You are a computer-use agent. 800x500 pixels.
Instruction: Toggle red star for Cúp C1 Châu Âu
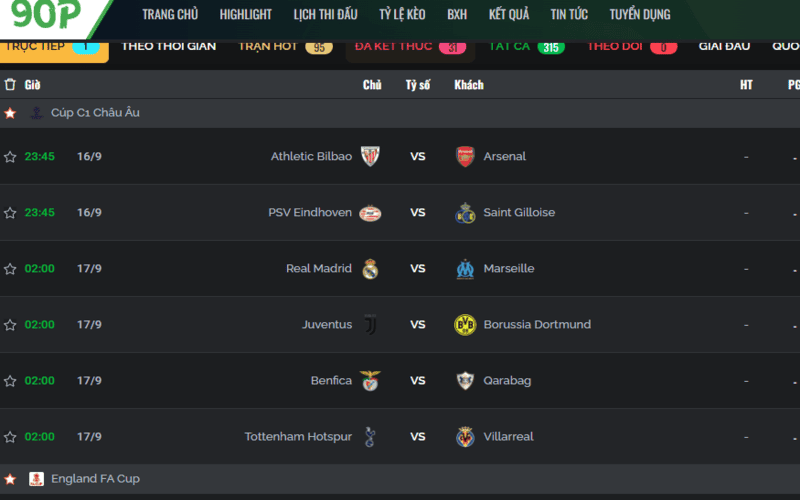(x=10, y=113)
